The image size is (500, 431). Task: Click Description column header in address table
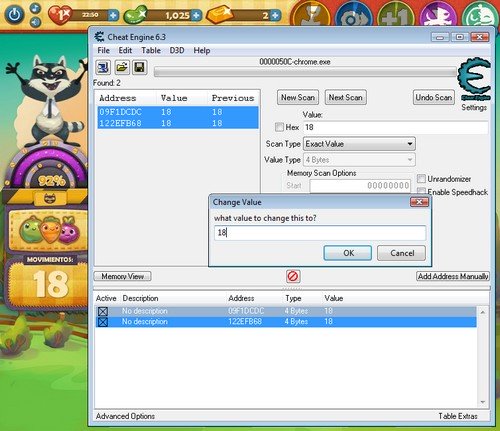click(140, 298)
